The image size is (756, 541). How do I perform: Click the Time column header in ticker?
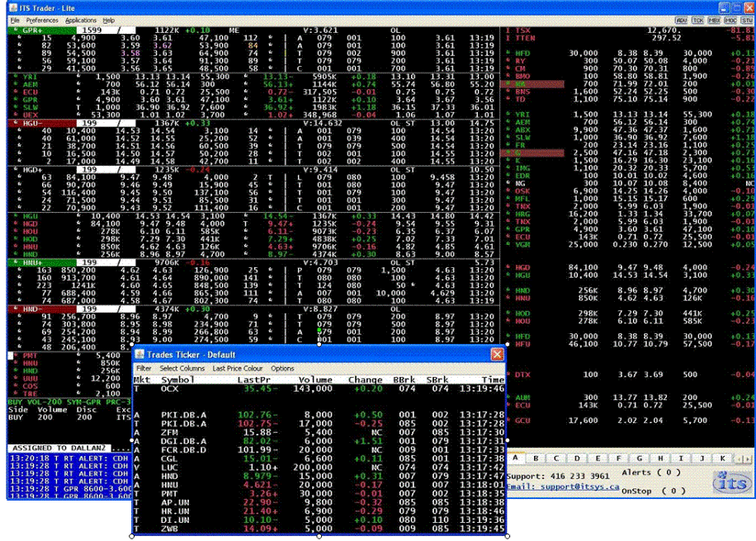493,379
